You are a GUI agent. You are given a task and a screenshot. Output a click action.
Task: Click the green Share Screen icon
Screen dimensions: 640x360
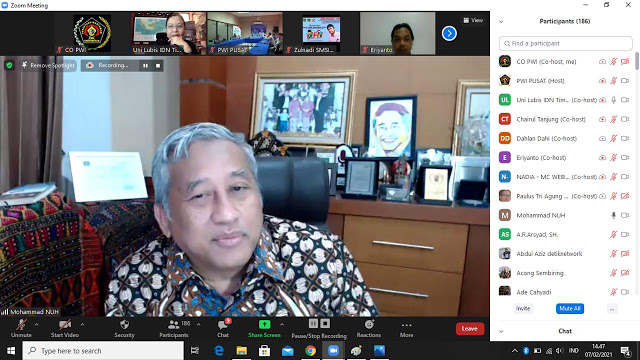[x=264, y=324]
